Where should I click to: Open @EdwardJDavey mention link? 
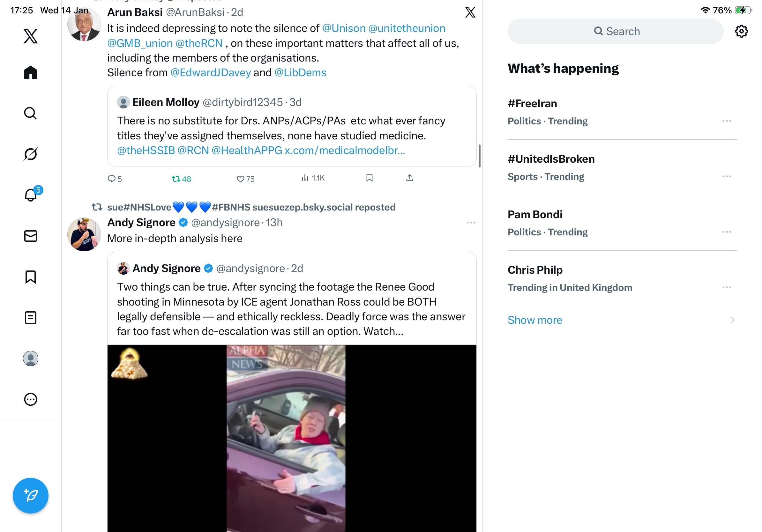tap(210, 73)
